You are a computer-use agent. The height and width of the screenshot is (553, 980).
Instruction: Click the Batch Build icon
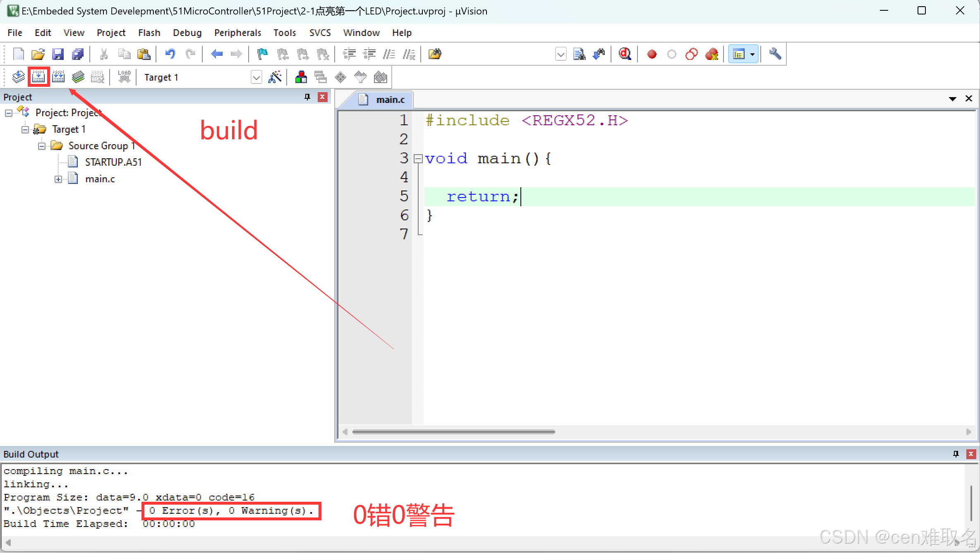[78, 77]
